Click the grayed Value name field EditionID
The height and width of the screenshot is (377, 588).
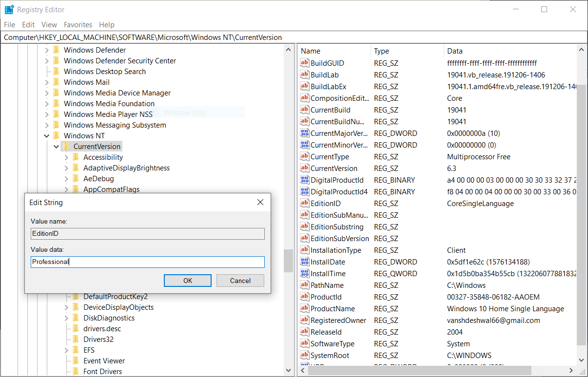click(148, 234)
